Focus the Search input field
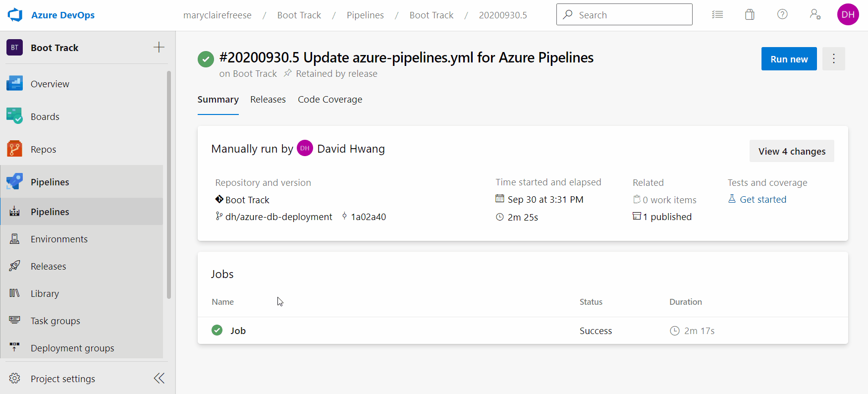868x394 pixels. click(624, 14)
